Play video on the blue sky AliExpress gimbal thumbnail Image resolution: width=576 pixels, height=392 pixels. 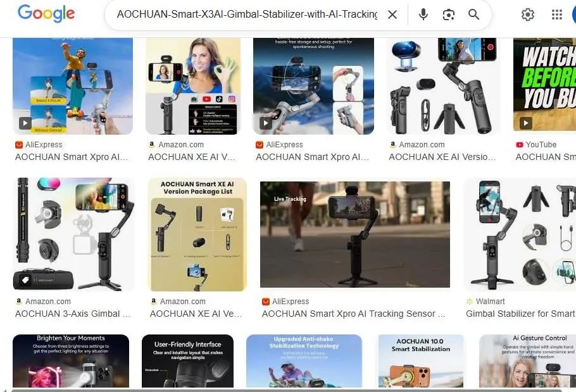pos(266,123)
